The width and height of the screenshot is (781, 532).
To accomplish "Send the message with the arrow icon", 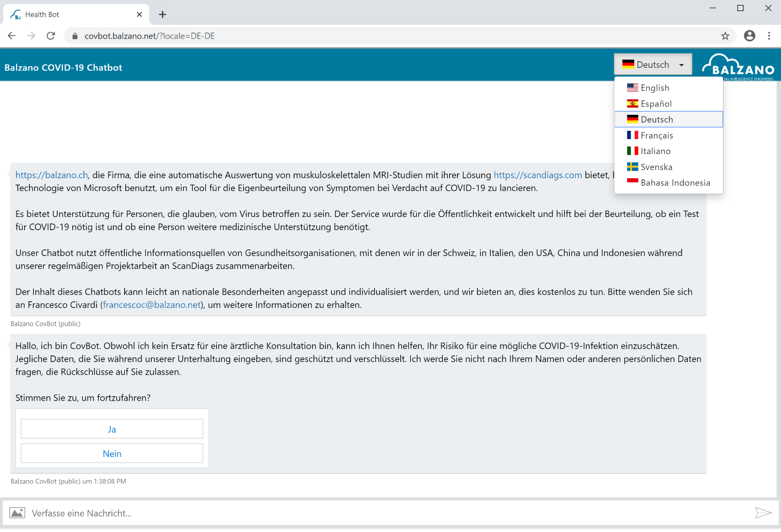I will point(763,513).
